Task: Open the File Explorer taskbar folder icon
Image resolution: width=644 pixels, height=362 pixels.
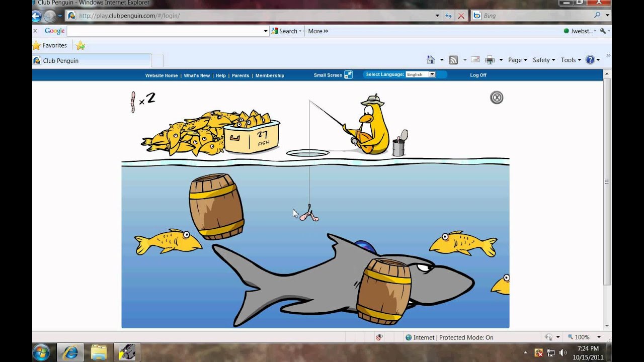Action: (x=99, y=352)
